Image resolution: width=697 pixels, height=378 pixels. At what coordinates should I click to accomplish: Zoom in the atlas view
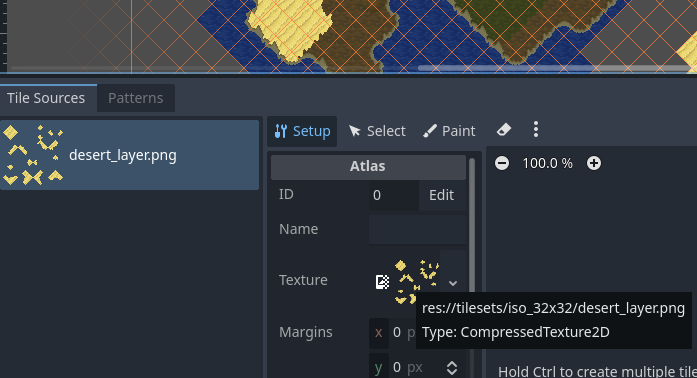click(x=594, y=163)
